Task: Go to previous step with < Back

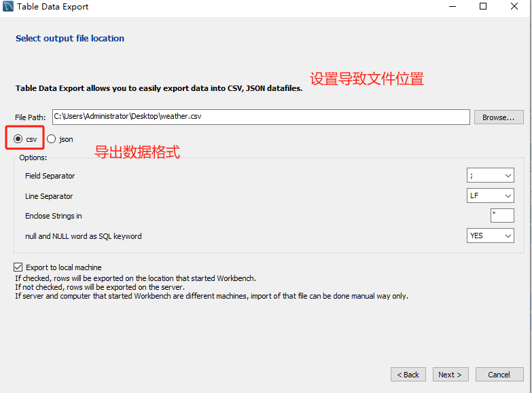Action: 408,375
